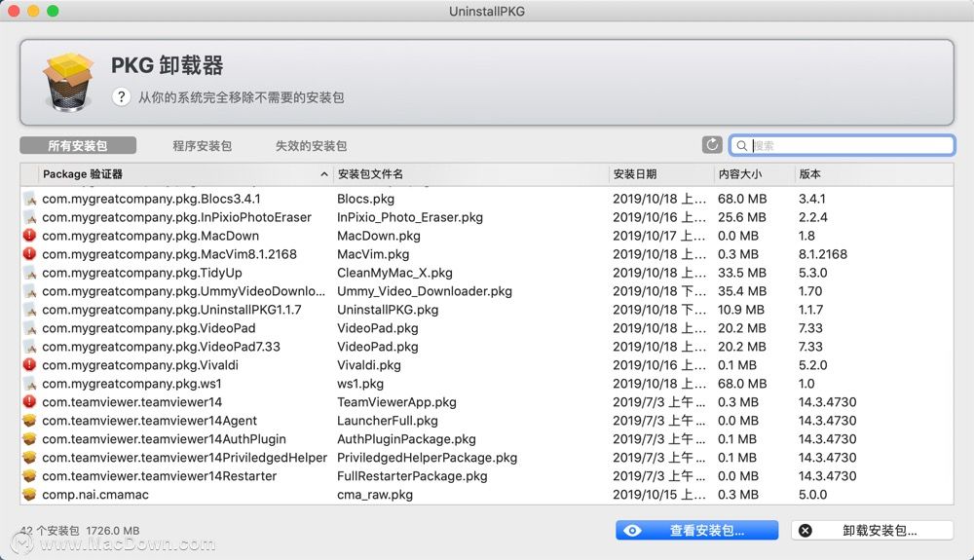Click the question mark help icon
The image size is (974, 560).
tap(121, 96)
